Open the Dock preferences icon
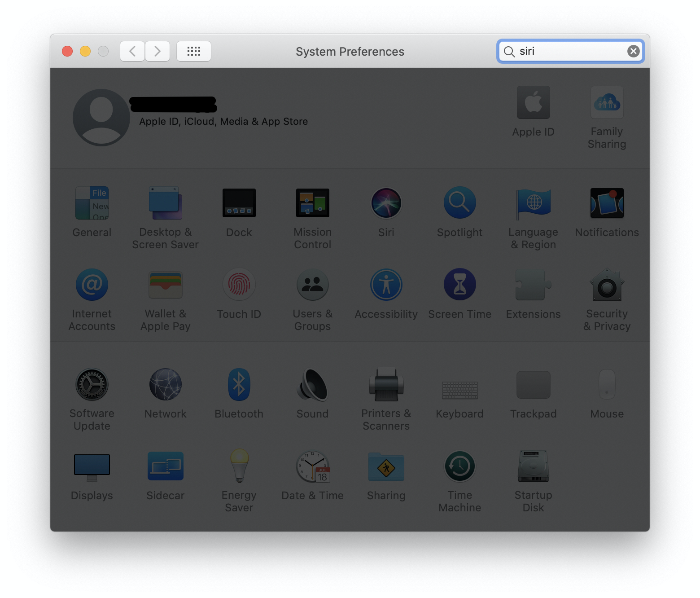The width and height of the screenshot is (700, 598). tap(239, 203)
